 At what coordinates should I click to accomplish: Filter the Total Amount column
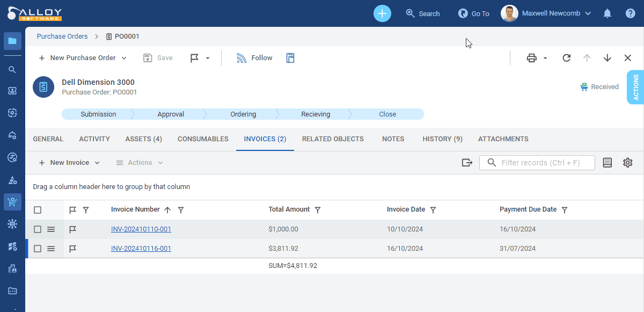(318, 210)
